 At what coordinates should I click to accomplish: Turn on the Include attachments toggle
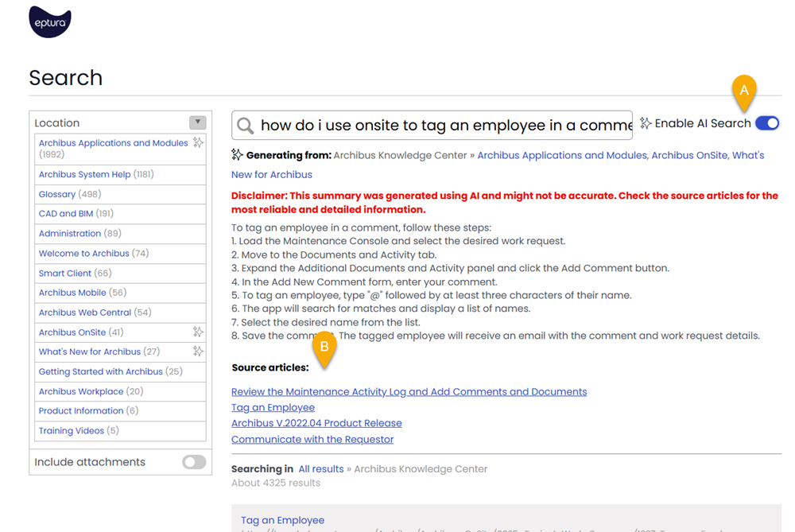[x=193, y=462]
